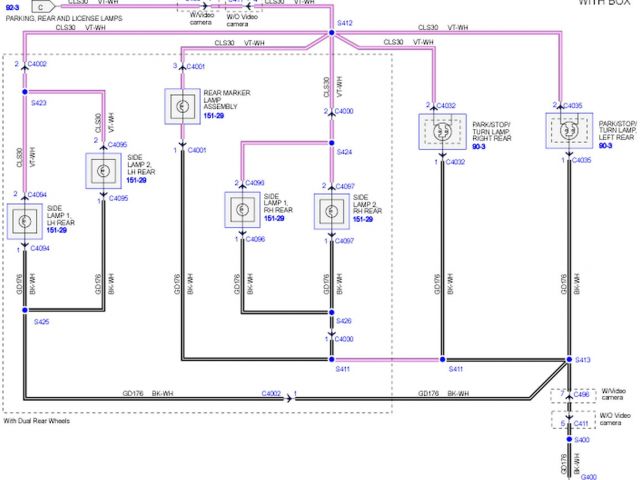Click the S412 splice label
640x480 pixels.
(345, 23)
